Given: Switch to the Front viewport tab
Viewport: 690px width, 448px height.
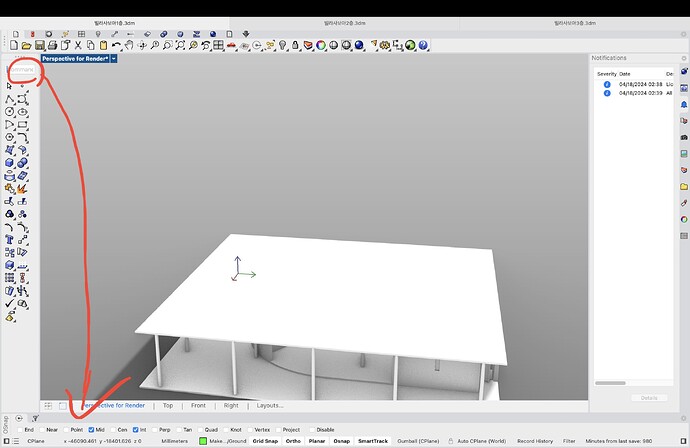Looking at the screenshot, I should click(x=198, y=405).
